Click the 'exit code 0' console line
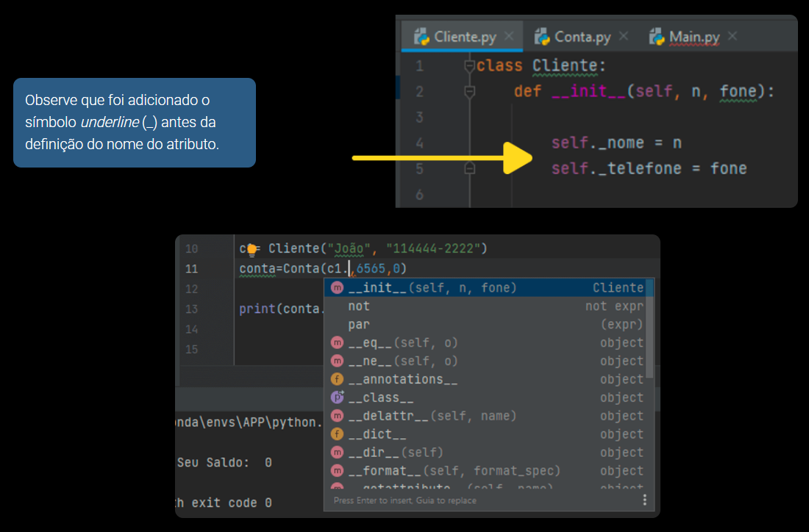 click(232, 503)
